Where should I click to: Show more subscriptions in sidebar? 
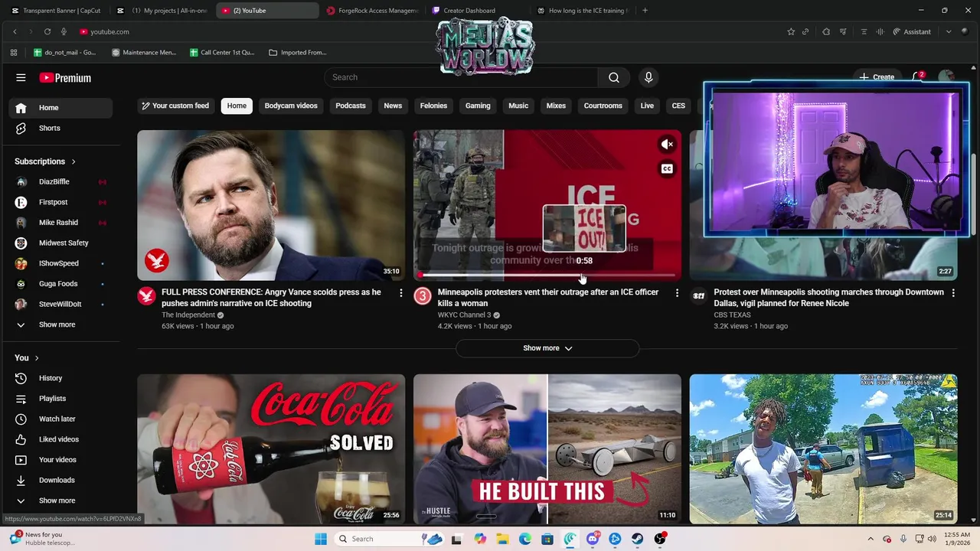(x=60, y=324)
